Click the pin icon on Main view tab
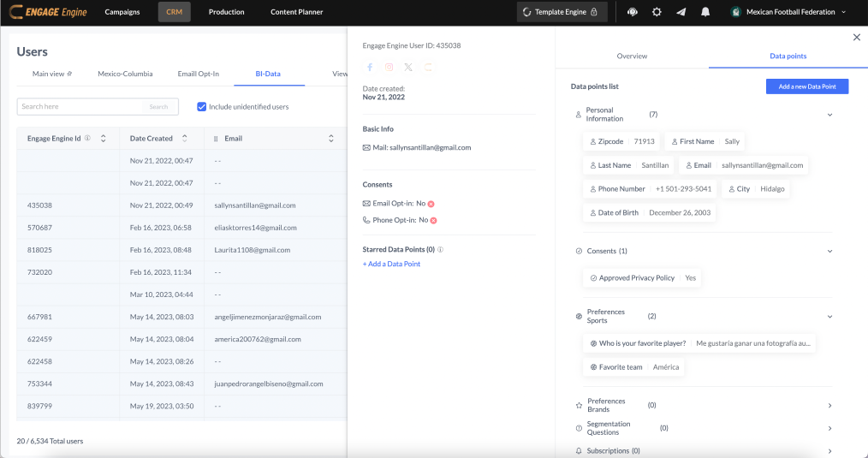This screenshot has width=868, height=458. click(x=69, y=74)
